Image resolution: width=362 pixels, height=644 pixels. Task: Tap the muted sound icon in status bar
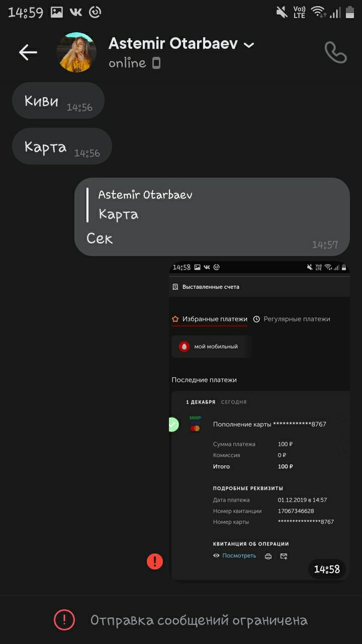pos(281,12)
